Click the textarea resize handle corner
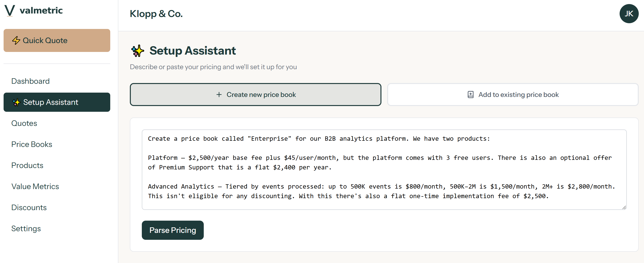Viewport: 644px width, 263px height. click(x=624, y=207)
